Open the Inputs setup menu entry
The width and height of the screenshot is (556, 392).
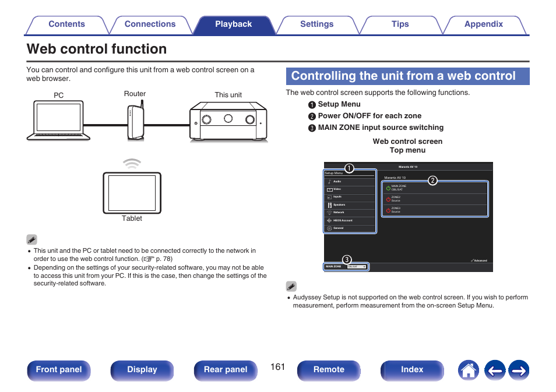tap(350, 197)
